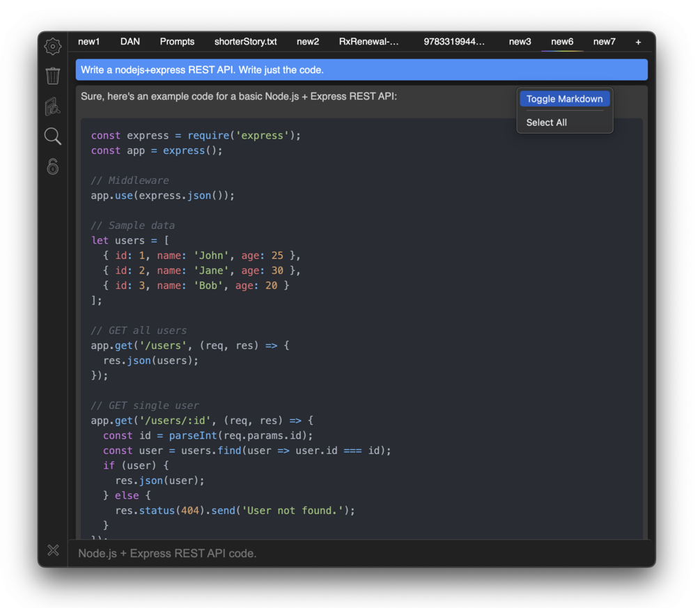This screenshot has width=700, height=608.
Task: Switch to the new2 tab
Action: (308, 42)
